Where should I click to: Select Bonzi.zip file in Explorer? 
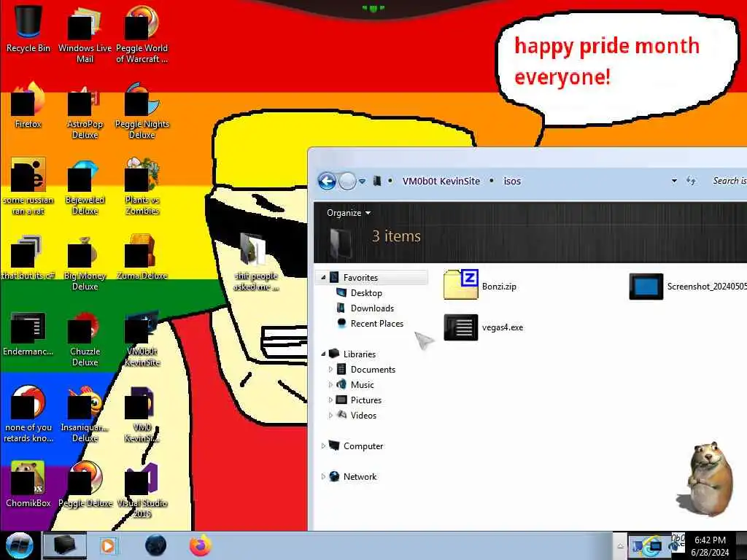click(480, 285)
